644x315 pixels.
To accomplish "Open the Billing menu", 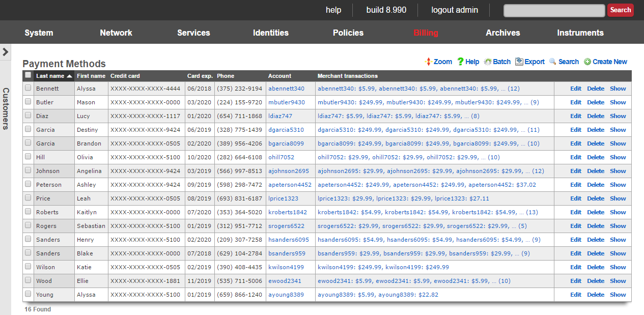I will [426, 33].
